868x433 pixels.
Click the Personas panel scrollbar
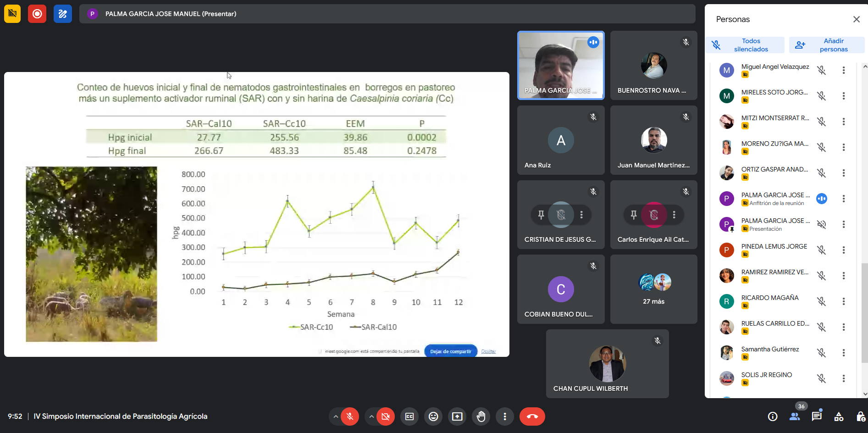(x=864, y=312)
